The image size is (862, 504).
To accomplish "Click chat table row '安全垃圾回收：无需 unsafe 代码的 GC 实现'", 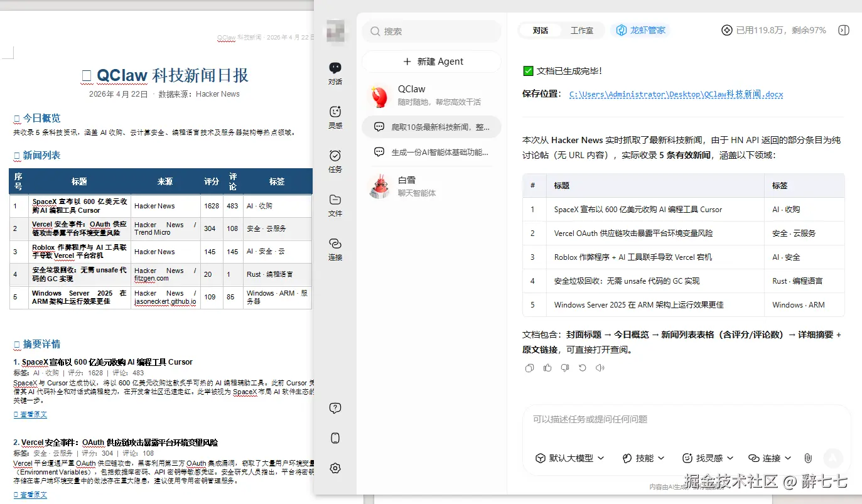I will tap(683, 281).
